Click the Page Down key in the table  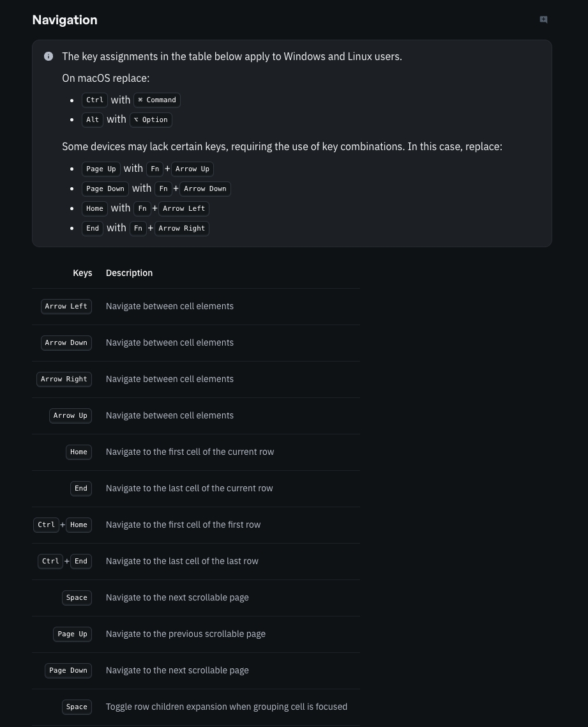(68, 671)
